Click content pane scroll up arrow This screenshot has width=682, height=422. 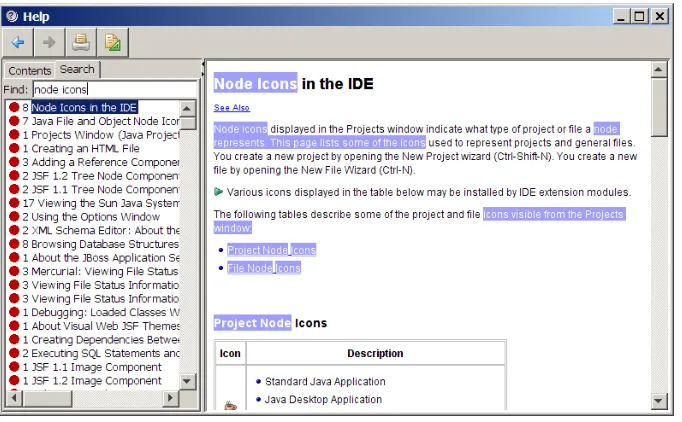tap(659, 70)
